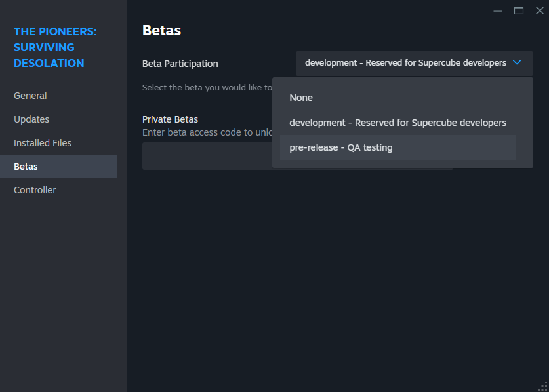Click the Betas page heading
Viewport: 549px width, 392px height.
tap(161, 30)
